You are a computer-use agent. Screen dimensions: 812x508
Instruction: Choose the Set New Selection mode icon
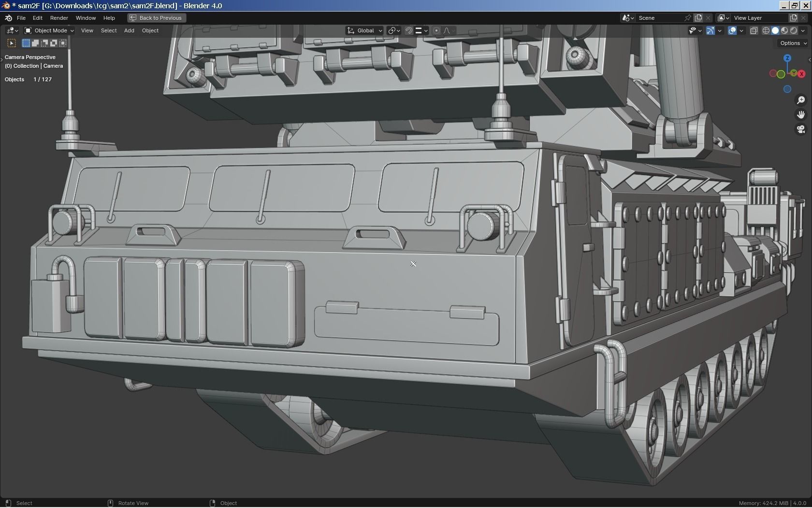pos(26,43)
